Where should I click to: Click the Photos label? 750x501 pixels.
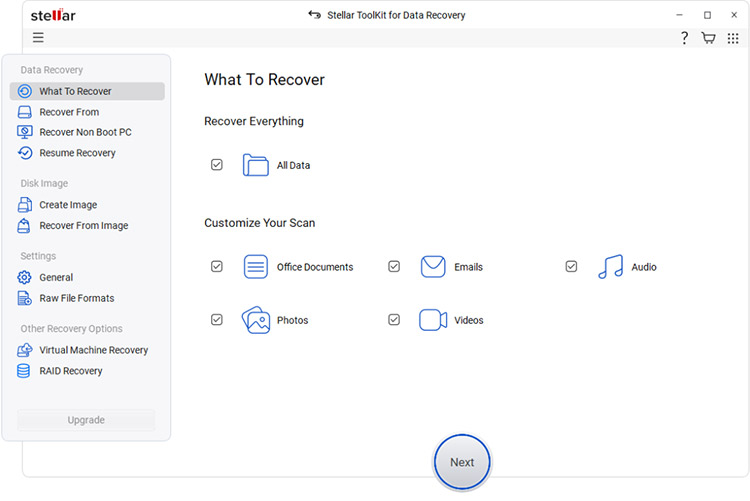(292, 320)
